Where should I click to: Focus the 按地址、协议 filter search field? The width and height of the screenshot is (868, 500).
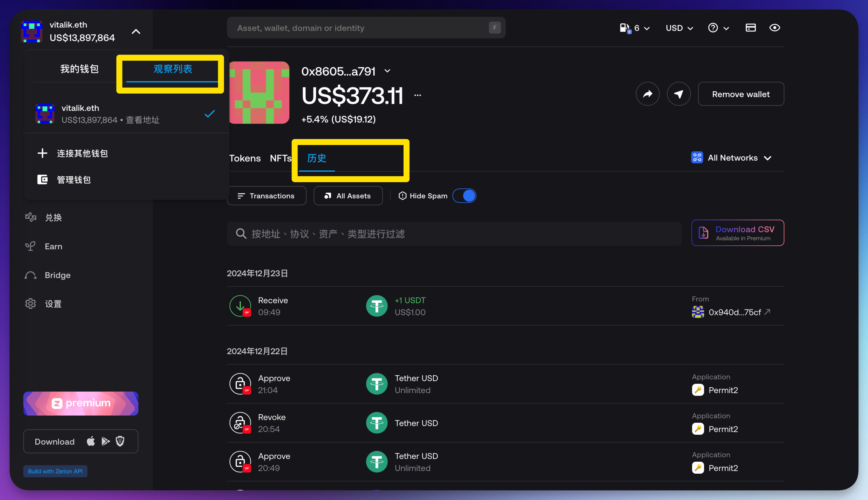point(454,234)
